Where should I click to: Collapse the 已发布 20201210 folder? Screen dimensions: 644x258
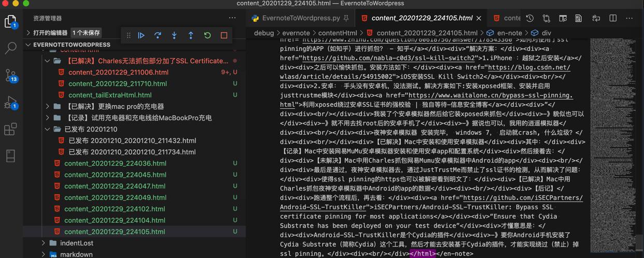click(48, 129)
